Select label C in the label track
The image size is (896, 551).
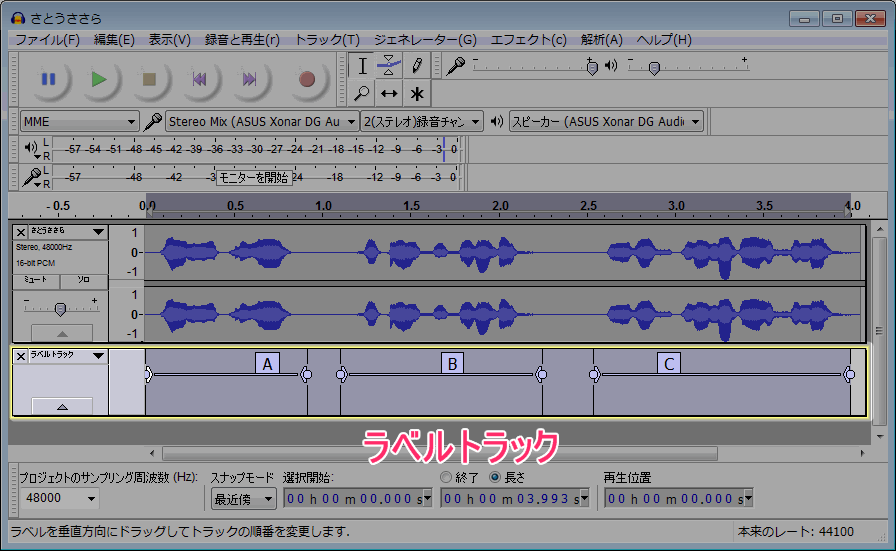[669, 364]
